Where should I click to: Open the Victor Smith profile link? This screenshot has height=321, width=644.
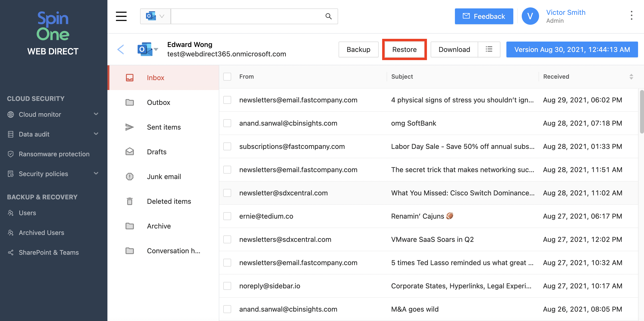click(566, 12)
